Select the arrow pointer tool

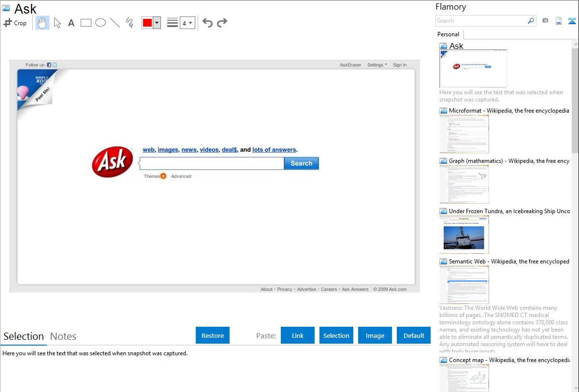pos(57,23)
